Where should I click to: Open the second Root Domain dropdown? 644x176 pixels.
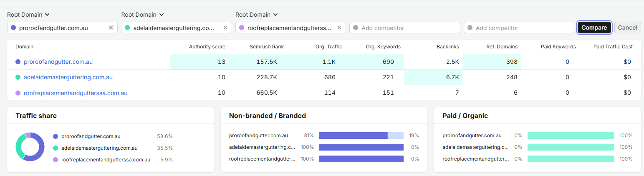pyautogui.click(x=142, y=15)
